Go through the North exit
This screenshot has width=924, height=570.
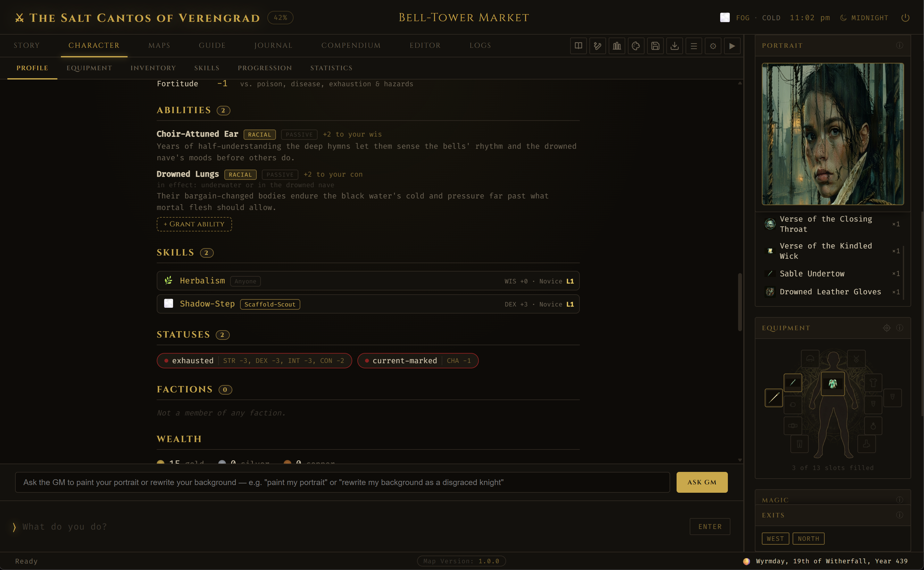click(x=808, y=539)
